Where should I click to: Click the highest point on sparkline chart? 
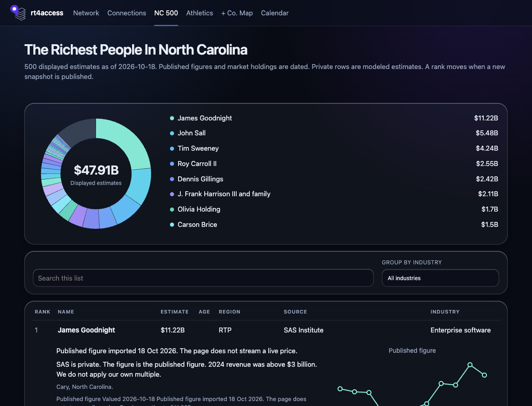470,365
